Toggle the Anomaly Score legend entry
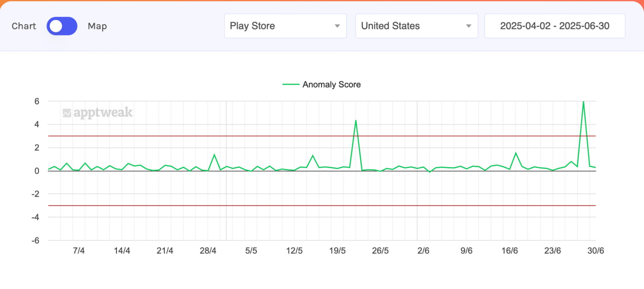 point(322,84)
